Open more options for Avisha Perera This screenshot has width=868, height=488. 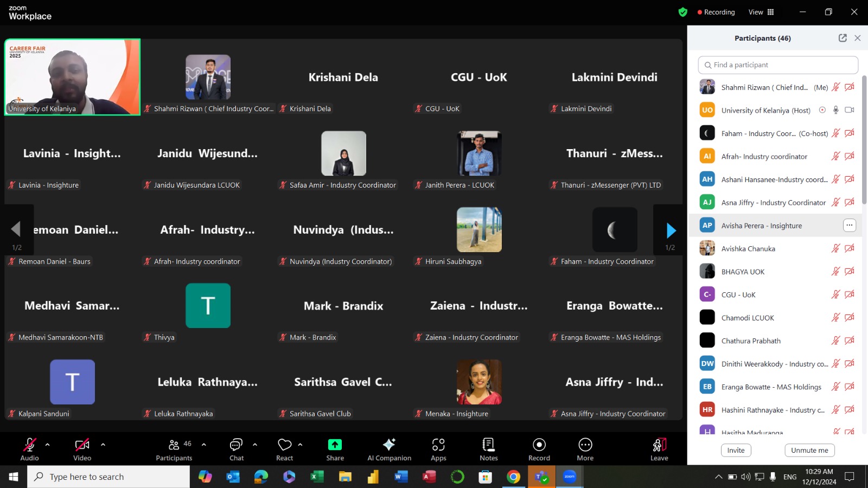850,225
